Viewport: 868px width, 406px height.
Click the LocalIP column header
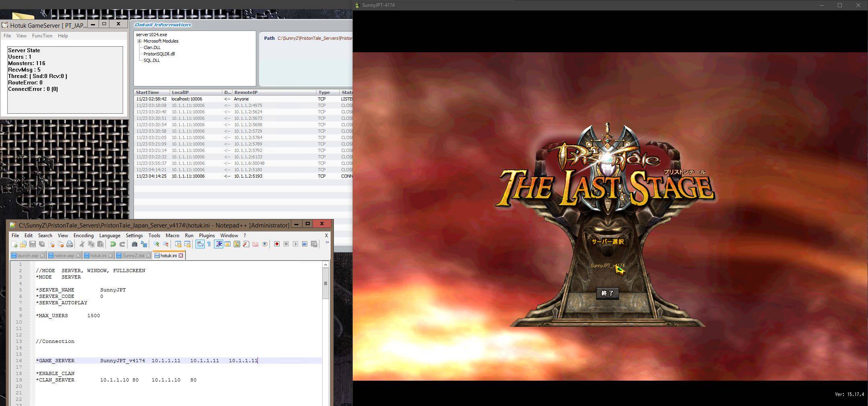point(196,92)
